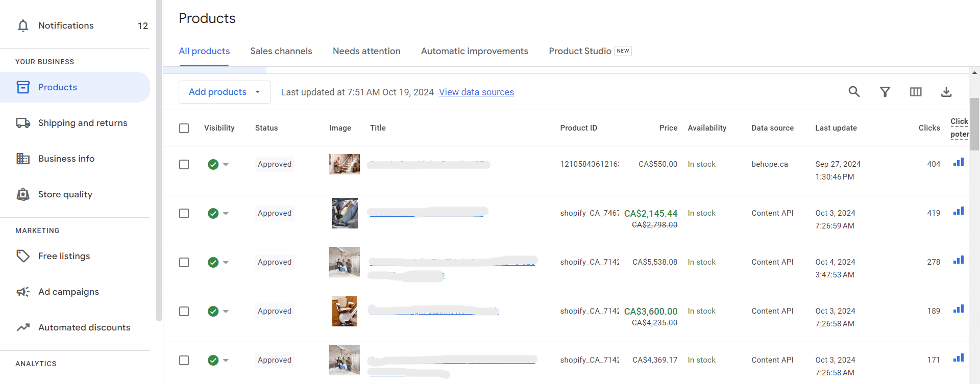Click the scrollbar up arrow
Viewport: 980px width, 384px height.
[974, 73]
